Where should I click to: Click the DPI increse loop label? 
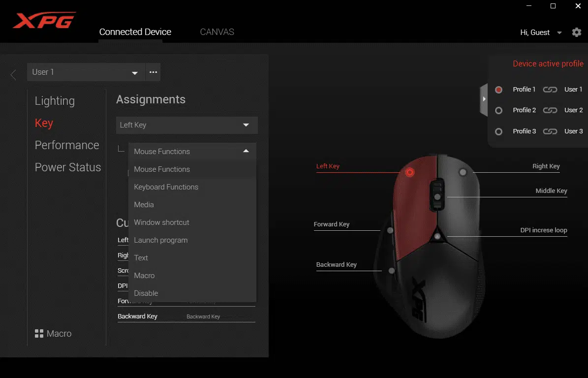(x=544, y=230)
